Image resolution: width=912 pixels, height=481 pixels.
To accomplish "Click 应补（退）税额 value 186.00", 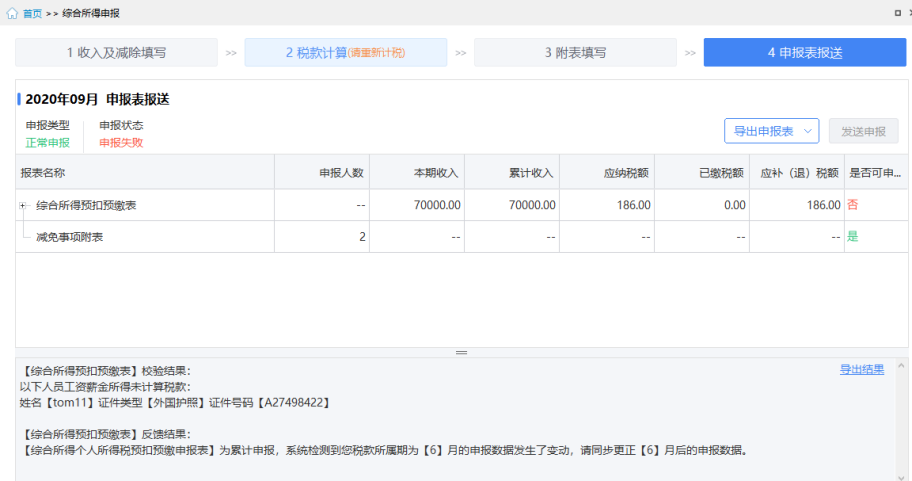I will pos(823,205).
